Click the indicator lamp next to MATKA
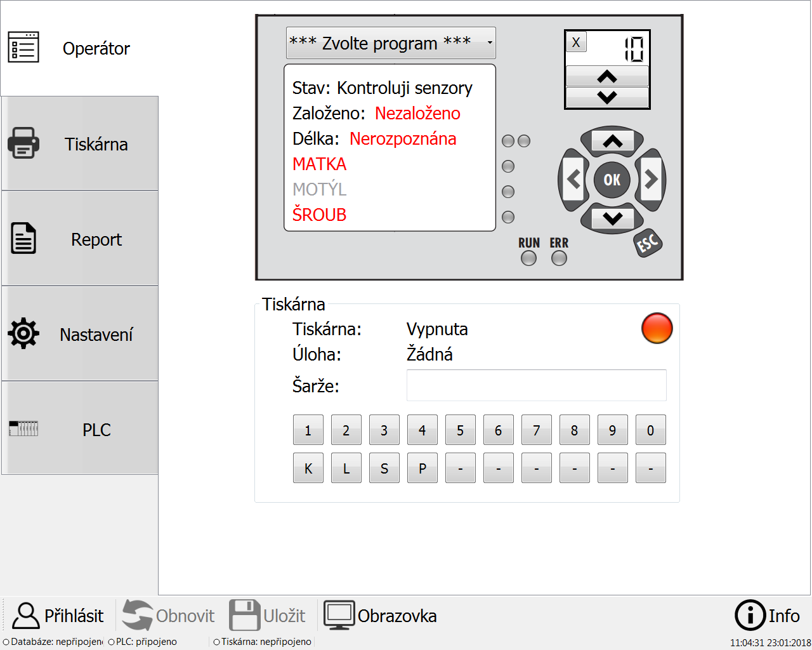The height and width of the screenshot is (650, 812). point(508,166)
